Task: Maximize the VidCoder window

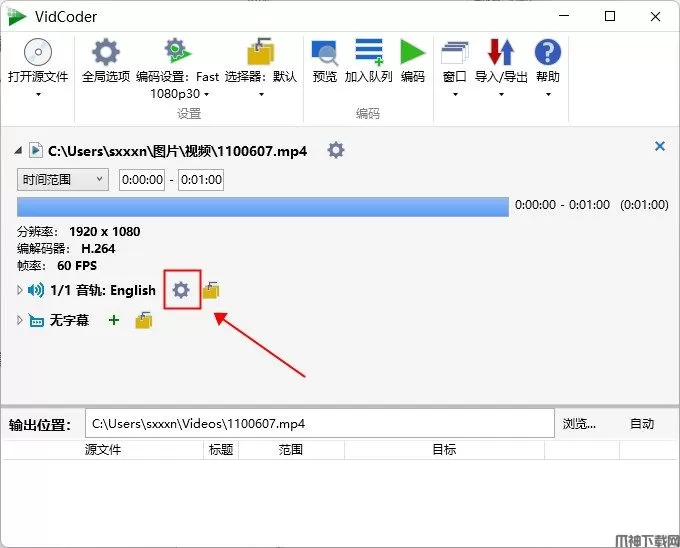Action: [x=610, y=16]
